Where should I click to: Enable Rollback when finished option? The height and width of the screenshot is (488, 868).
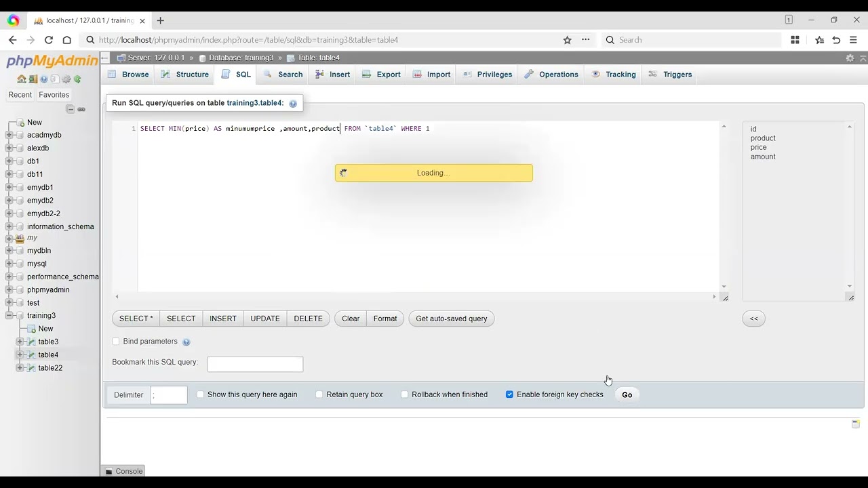405,394
